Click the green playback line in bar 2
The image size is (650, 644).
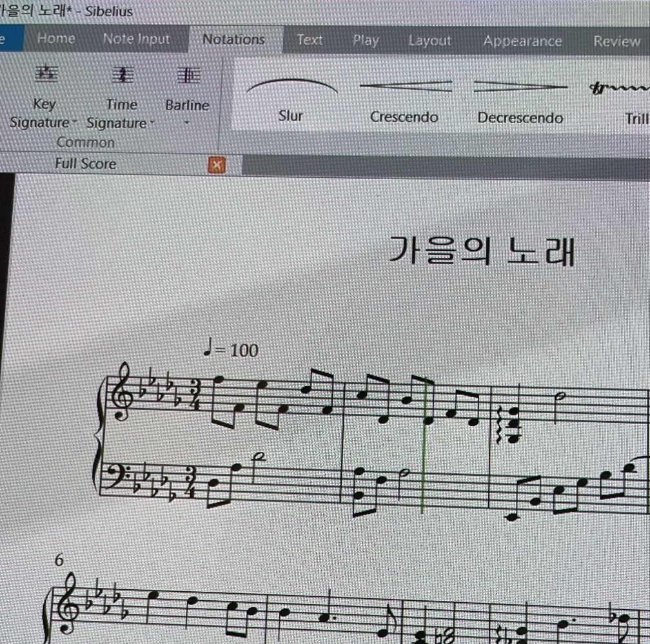423,445
